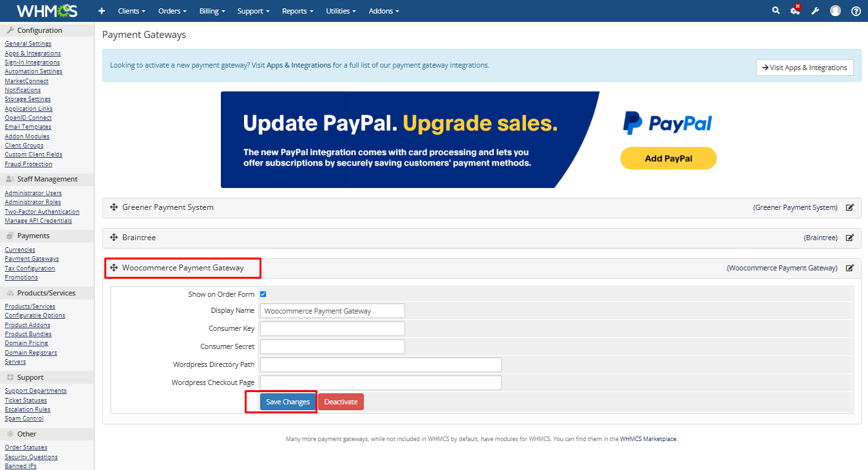Image resolution: width=868 pixels, height=470 pixels.
Task: Click the PayPal logo in the banner
Action: tap(668, 123)
